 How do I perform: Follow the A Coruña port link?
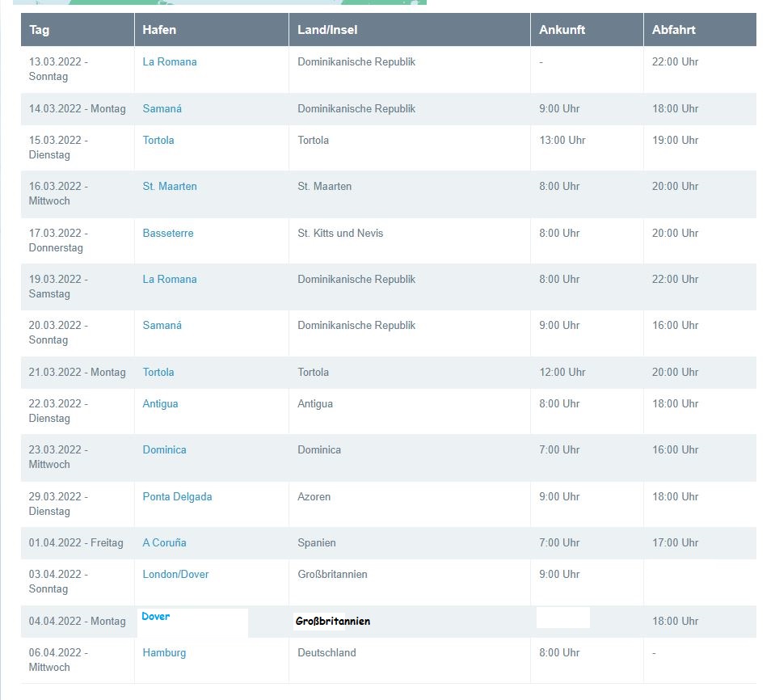click(x=165, y=543)
